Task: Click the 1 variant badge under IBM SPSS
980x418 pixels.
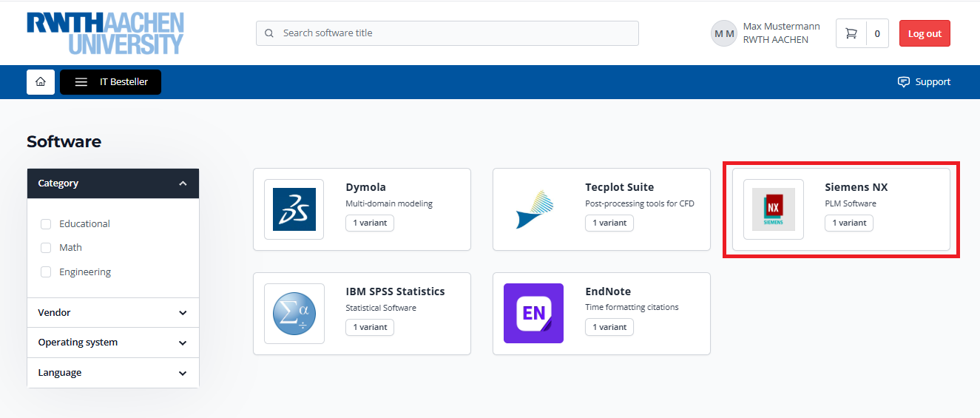Action: [370, 327]
